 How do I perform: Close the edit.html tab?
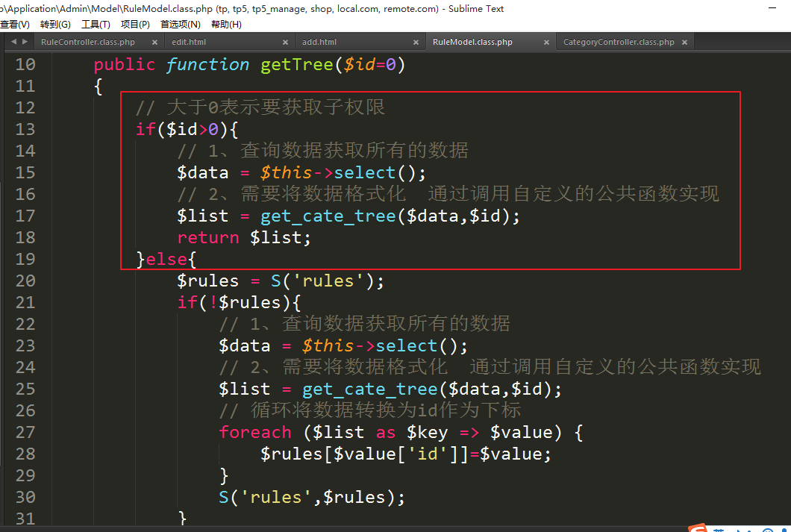coord(285,43)
